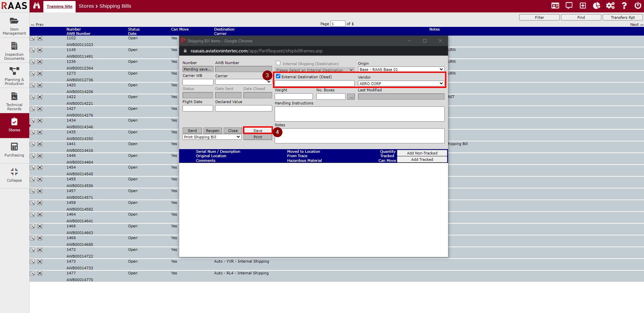This screenshot has height=313, width=644.
Task: Click the Add Non-Tracked button
Action: pyautogui.click(x=422, y=153)
